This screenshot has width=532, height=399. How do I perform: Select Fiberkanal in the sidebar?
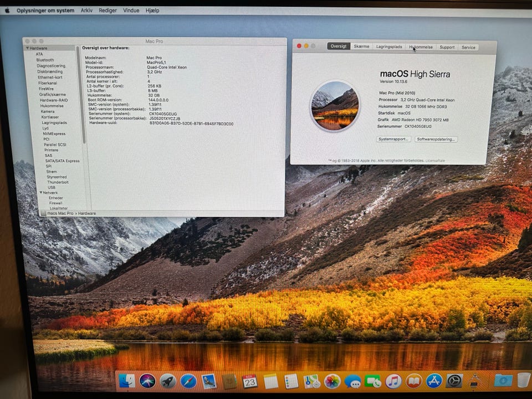[48, 83]
